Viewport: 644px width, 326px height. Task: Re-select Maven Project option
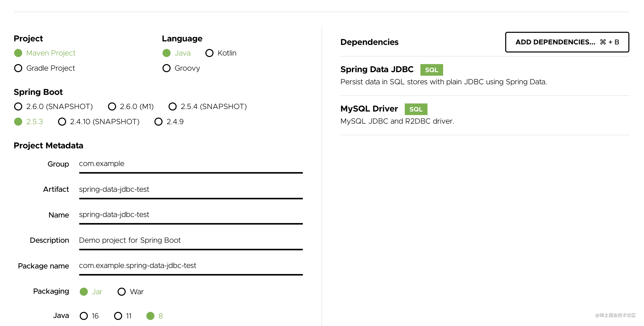(x=18, y=53)
